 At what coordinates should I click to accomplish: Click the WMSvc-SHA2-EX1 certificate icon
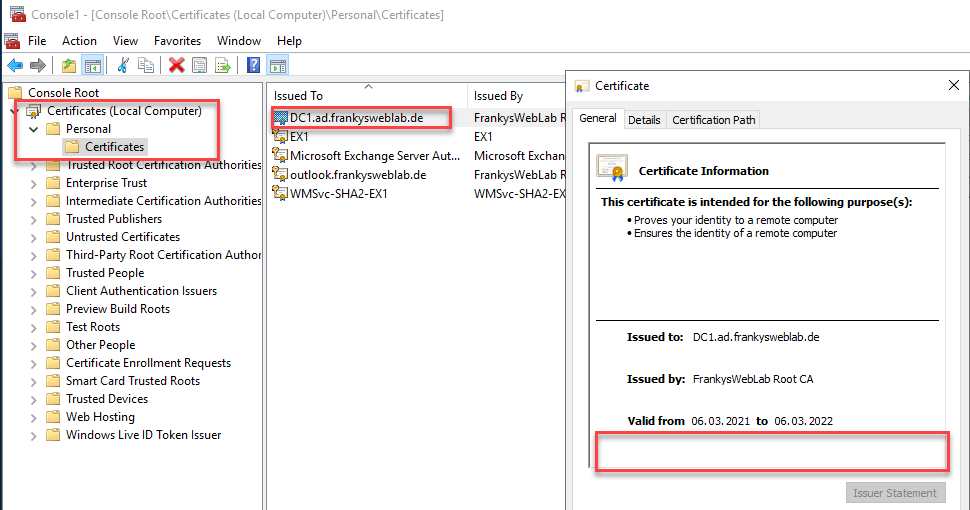(x=280, y=193)
